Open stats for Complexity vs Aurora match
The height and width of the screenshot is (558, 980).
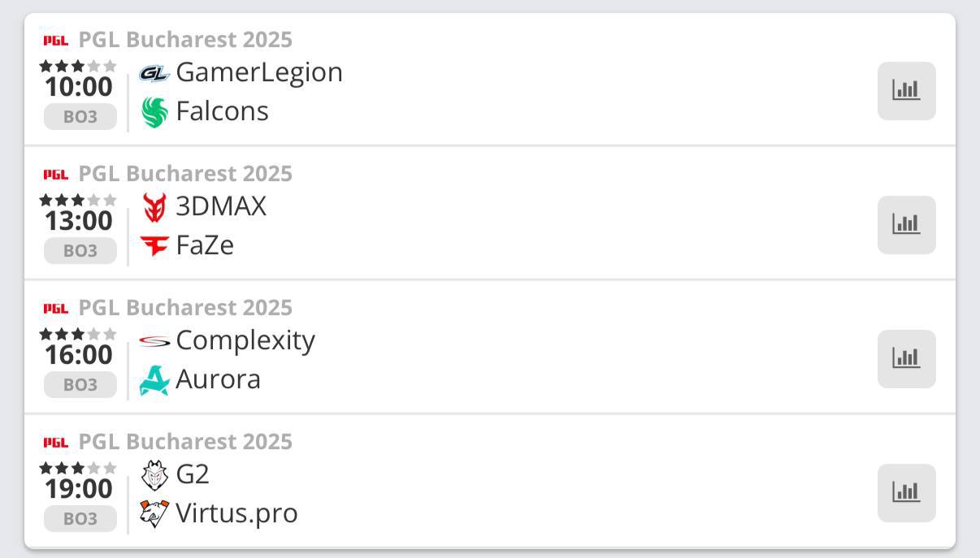pos(907,358)
